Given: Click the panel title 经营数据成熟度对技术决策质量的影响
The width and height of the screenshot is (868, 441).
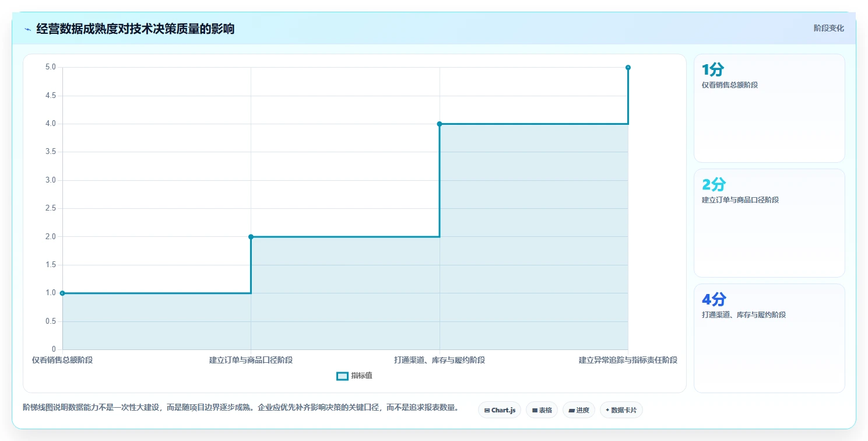Looking at the screenshot, I should pyautogui.click(x=135, y=29).
